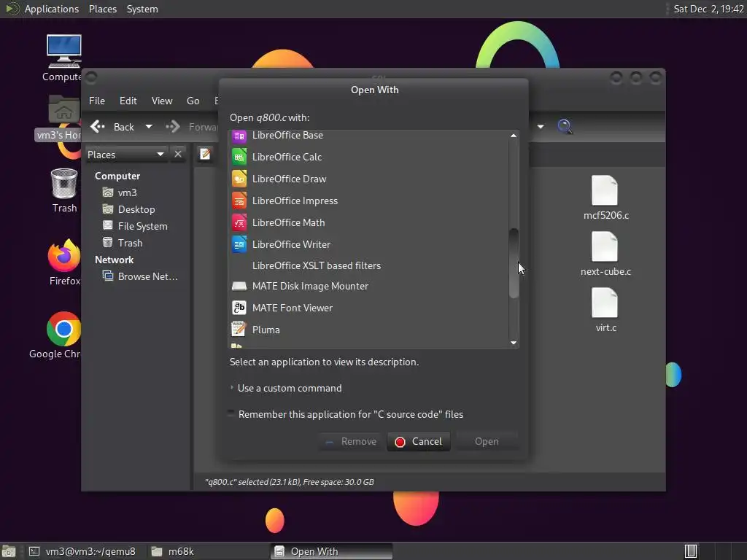This screenshot has width=747, height=560.
Task: Switch to Open With taskbar item
Action: point(332,551)
